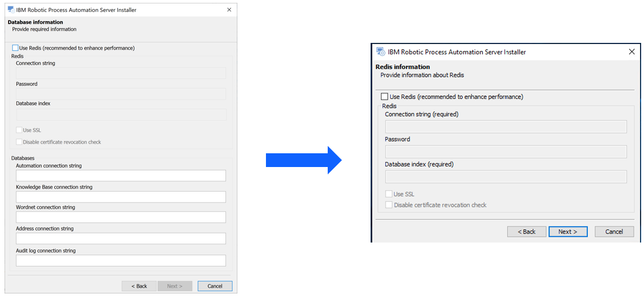Toggle Disable certificate revocation check in Redis information window
Screen dimensions: 644x298
click(x=388, y=205)
